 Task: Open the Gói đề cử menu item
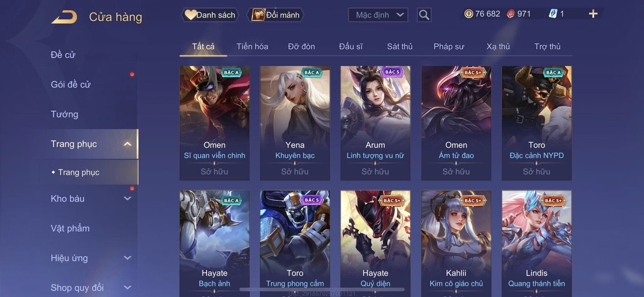coord(71,84)
